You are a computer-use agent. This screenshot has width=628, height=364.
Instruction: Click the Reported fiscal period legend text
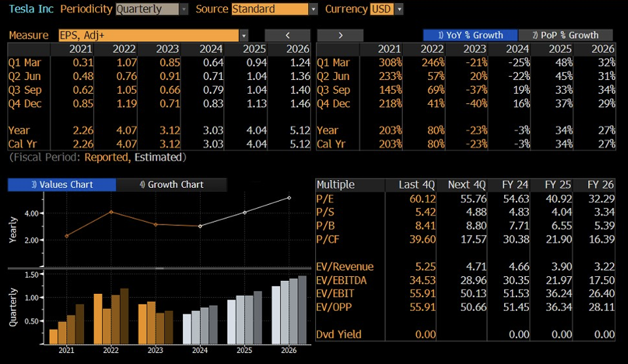pyautogui.click(x=108, y=157)
